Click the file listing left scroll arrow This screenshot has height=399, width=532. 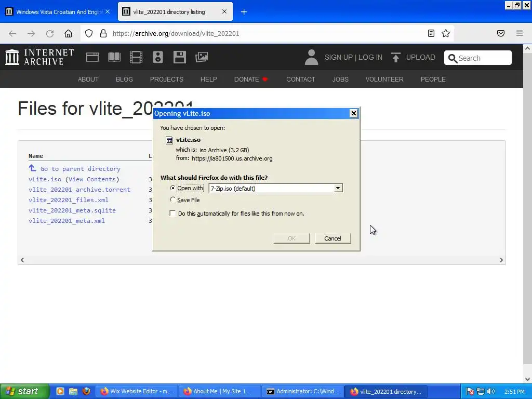coord(22,260)
